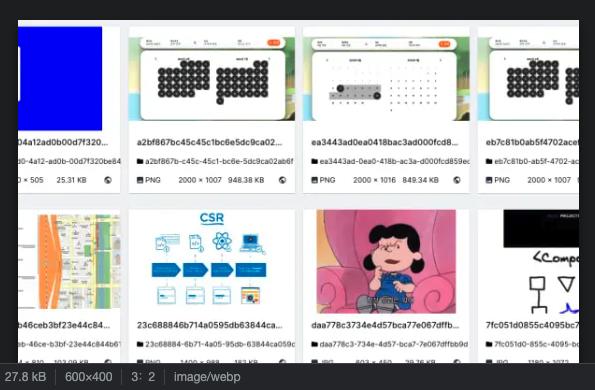Click folder path daa778c3-734e-4d57-bca7
595x390 pixels.
coord(394,344)
